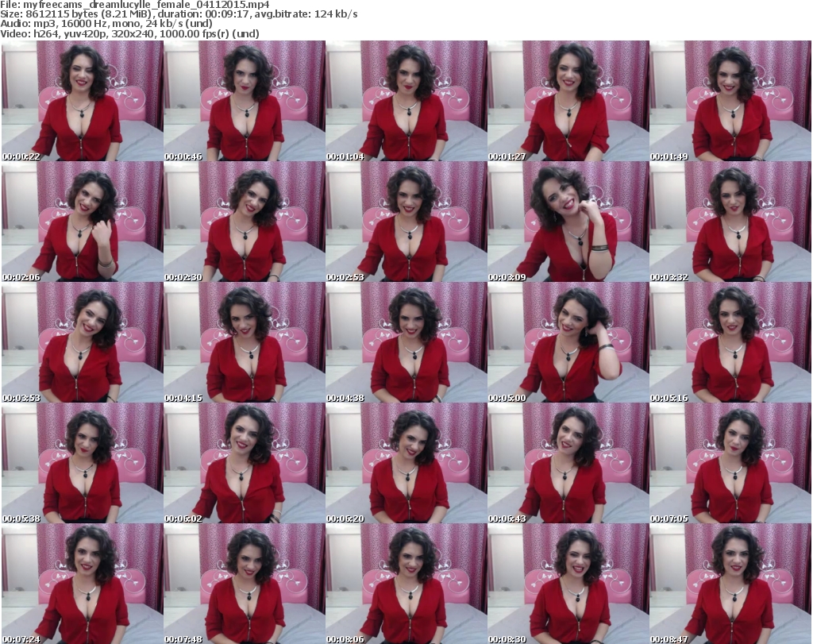Pick the thumbnail frame stamped 00:05:00

click(568, 343)
